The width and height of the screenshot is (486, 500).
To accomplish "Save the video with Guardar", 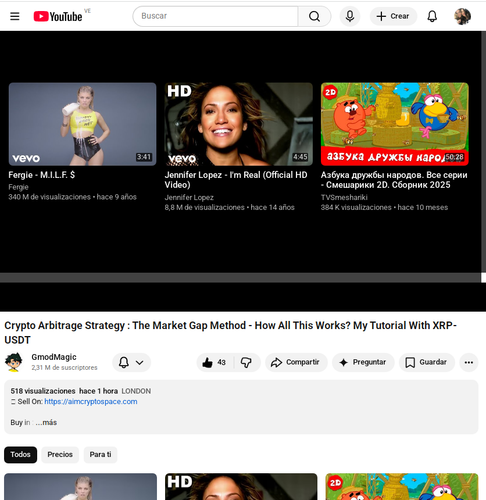I will click(426, 362).
